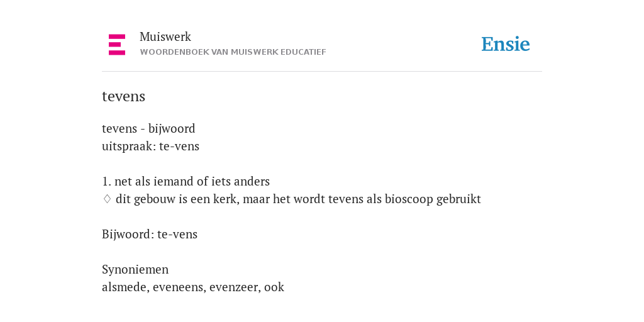This screenshot has width=644, height=322.
Task: Click the synonym 'alsmede'
Action: (x=125, y=287)
